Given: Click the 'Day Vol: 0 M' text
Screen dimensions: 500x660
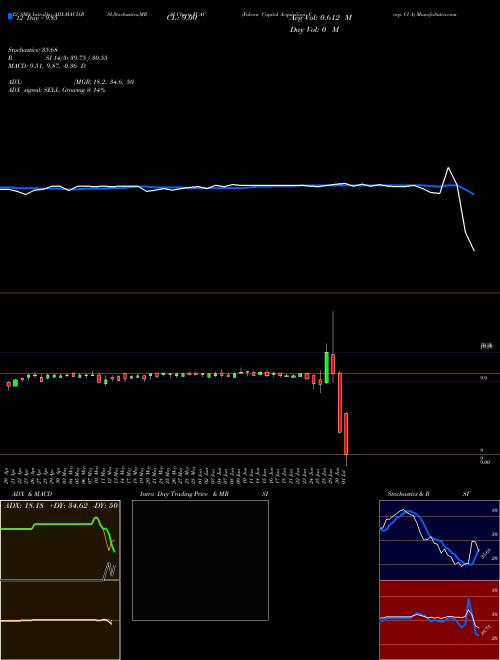Looking at the screenshot, I should click(314, 30).
